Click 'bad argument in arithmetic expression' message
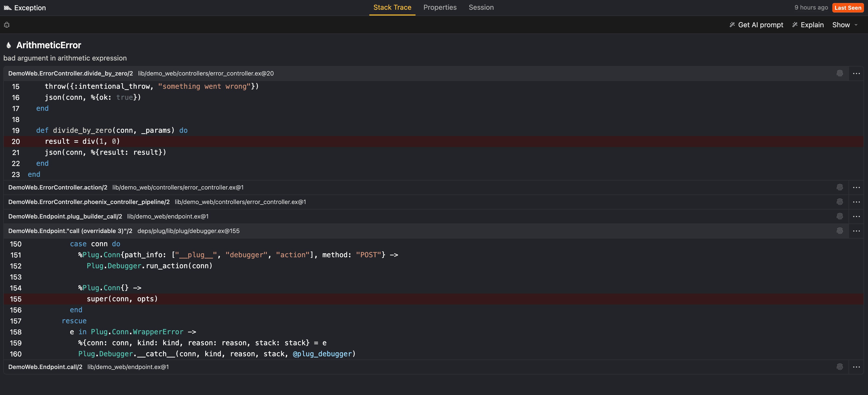 [65, 58]
